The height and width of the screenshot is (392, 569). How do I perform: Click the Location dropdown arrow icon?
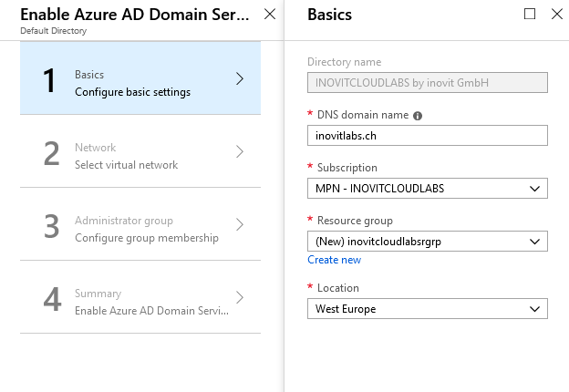pos(534,309)
